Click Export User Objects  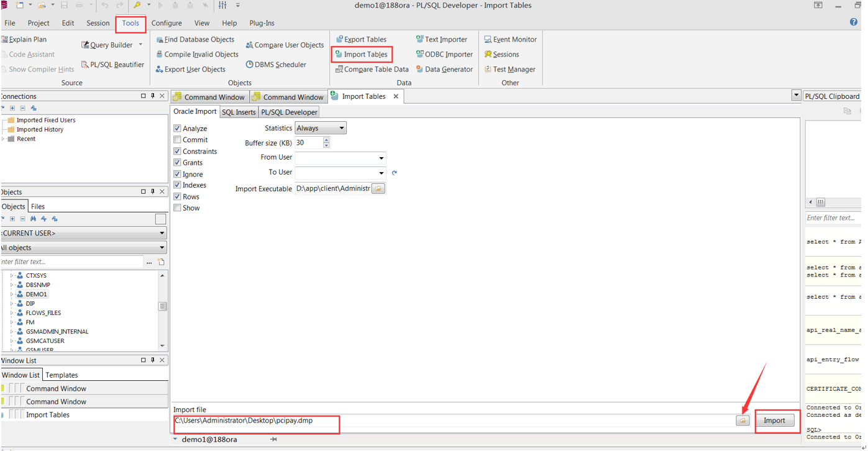(x=190, y=70)
